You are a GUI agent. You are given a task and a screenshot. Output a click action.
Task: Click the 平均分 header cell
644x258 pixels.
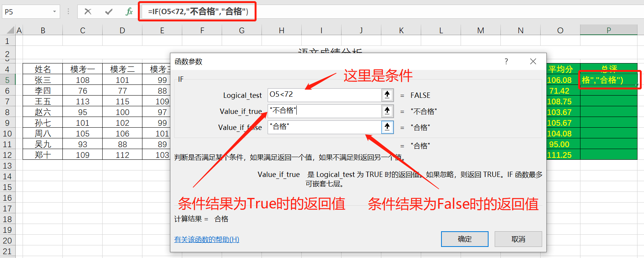(563, 69)
